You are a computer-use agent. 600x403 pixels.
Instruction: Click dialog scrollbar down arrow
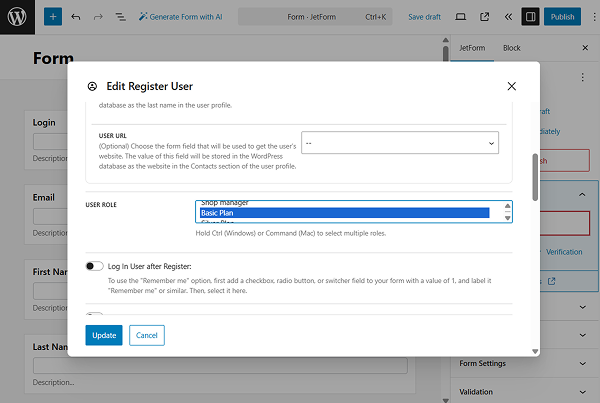pos(535,351)
